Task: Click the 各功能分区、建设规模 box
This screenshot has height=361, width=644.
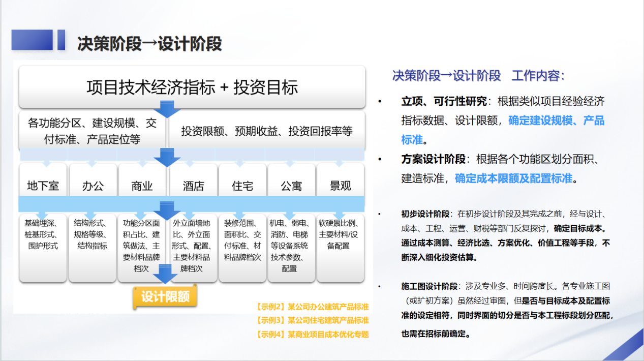Action: 93,131
